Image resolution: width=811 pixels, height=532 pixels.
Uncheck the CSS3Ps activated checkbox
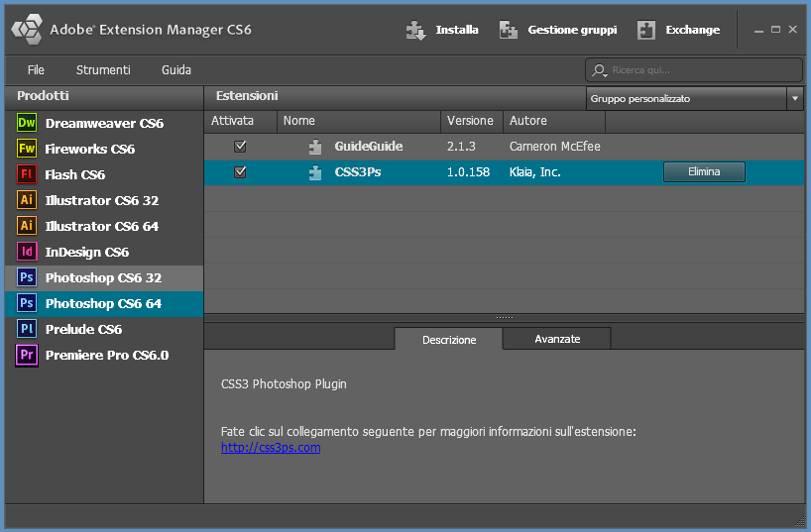(x=240, y=172)
